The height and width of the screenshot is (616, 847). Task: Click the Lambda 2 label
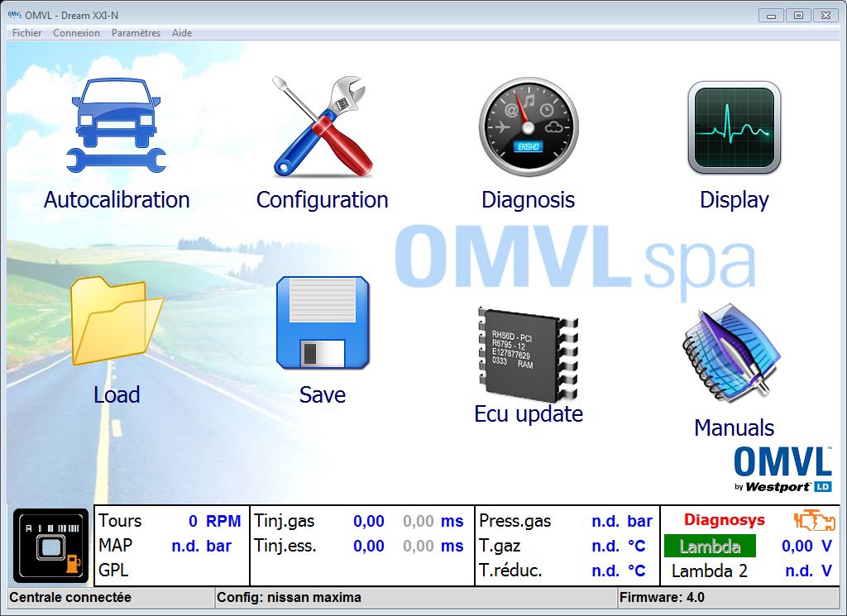[x=709, y=571]
